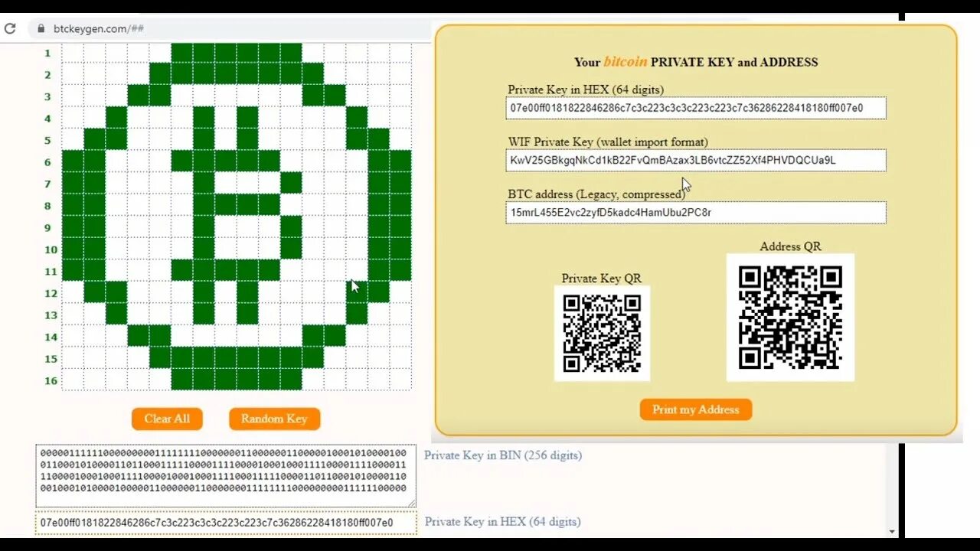Generate a Random Key

point(274,419)
